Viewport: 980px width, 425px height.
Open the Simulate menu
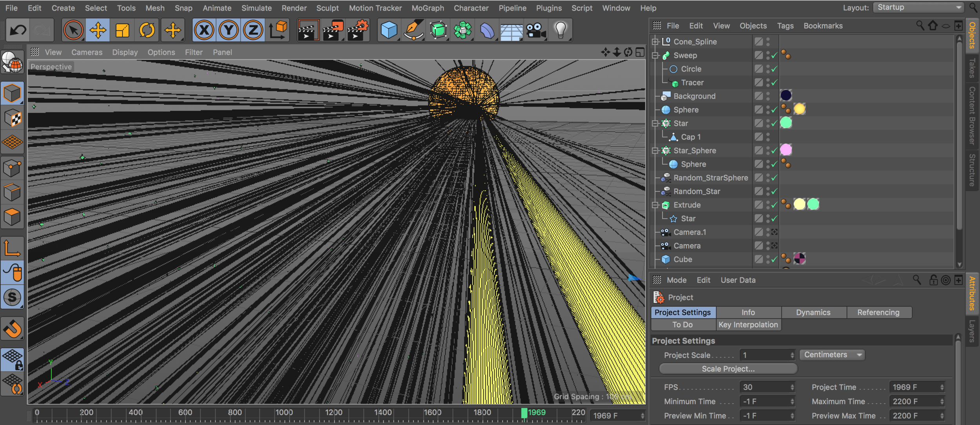[x=256, y=8]
